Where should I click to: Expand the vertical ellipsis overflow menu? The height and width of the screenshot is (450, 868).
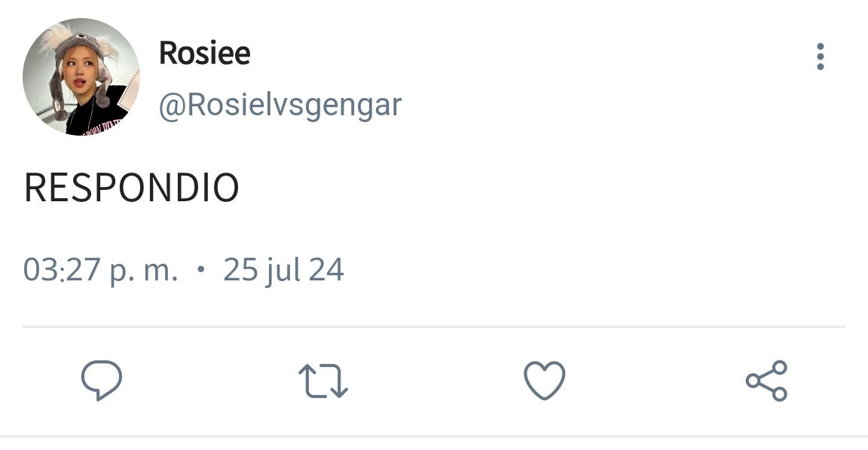[x=821, y=57]
